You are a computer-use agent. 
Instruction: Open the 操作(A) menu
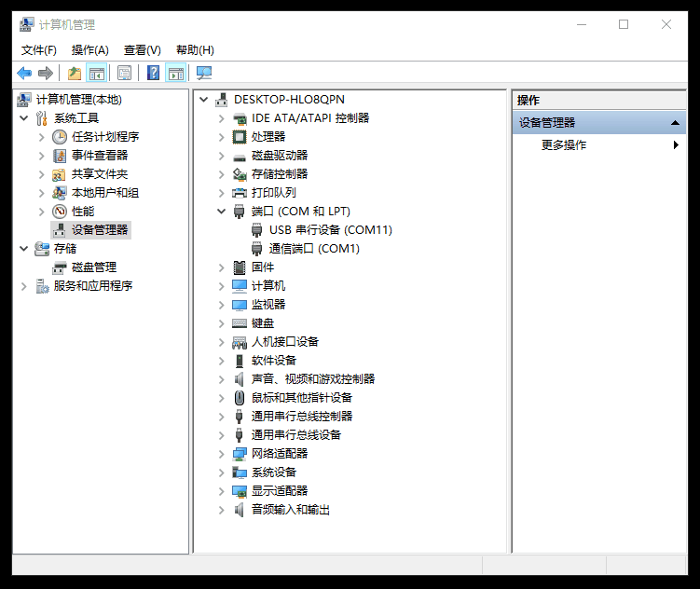[89, 50]
